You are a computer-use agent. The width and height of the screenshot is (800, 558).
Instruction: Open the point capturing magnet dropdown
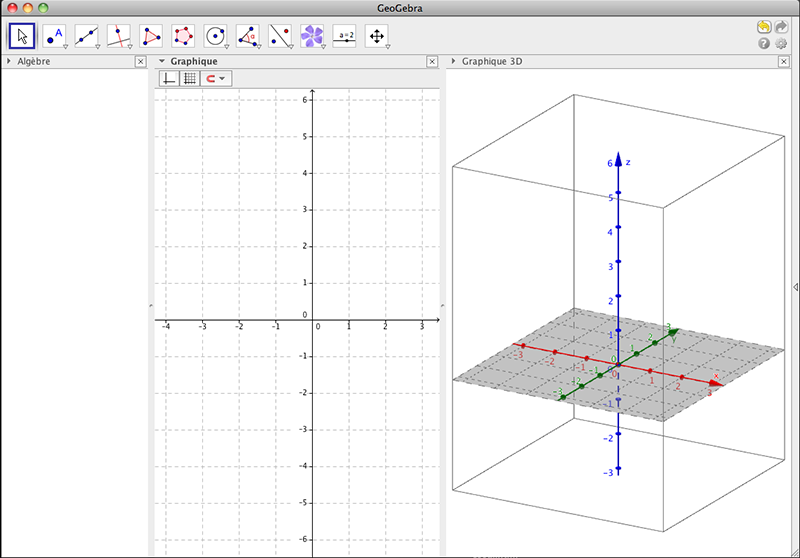coord(216,79)
